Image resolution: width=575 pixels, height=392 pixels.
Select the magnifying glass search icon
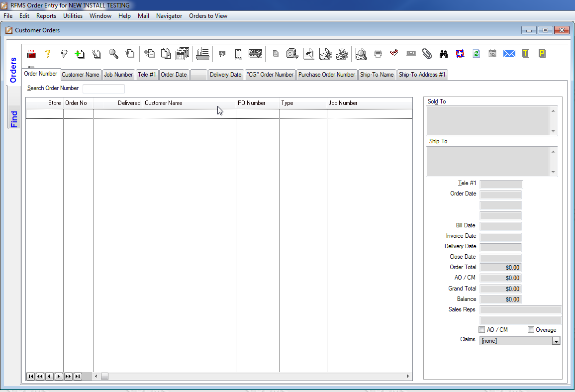[113, 53]
